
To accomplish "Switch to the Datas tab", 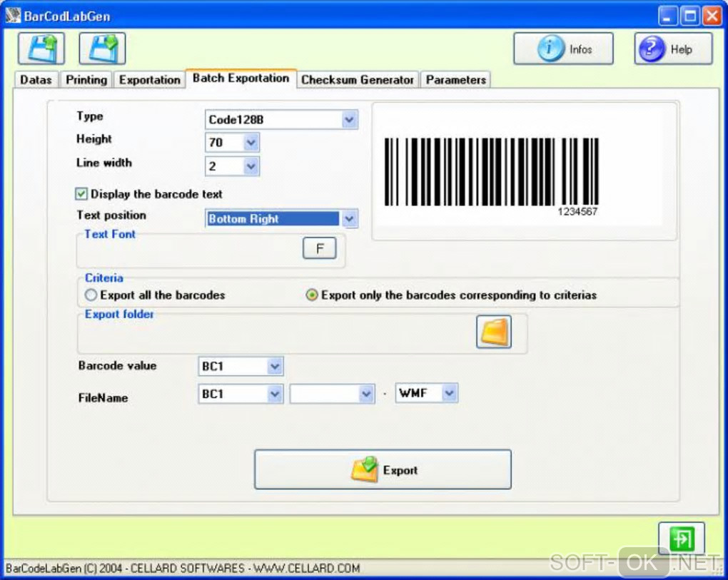I will point(36,80).
